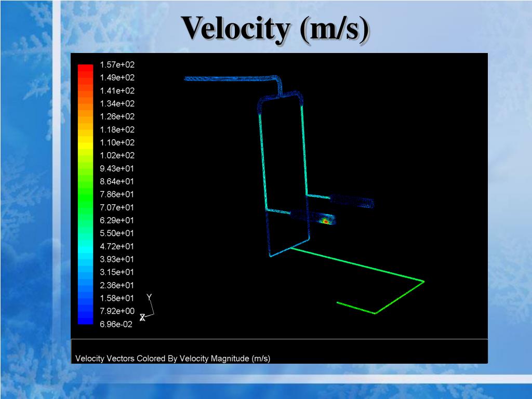Click the legend value 1.34e+02
The width and height of the screenshot is (532, 399).
click(117, 103)
